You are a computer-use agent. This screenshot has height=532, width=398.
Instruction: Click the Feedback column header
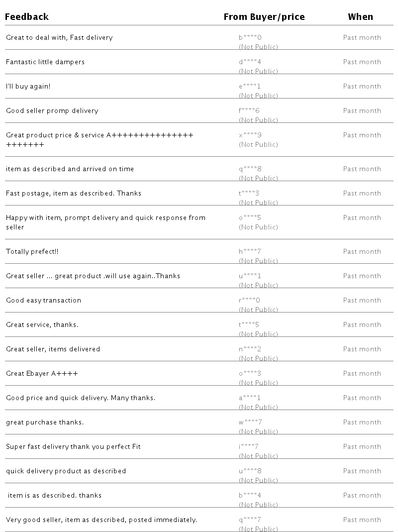coord(27,17)
